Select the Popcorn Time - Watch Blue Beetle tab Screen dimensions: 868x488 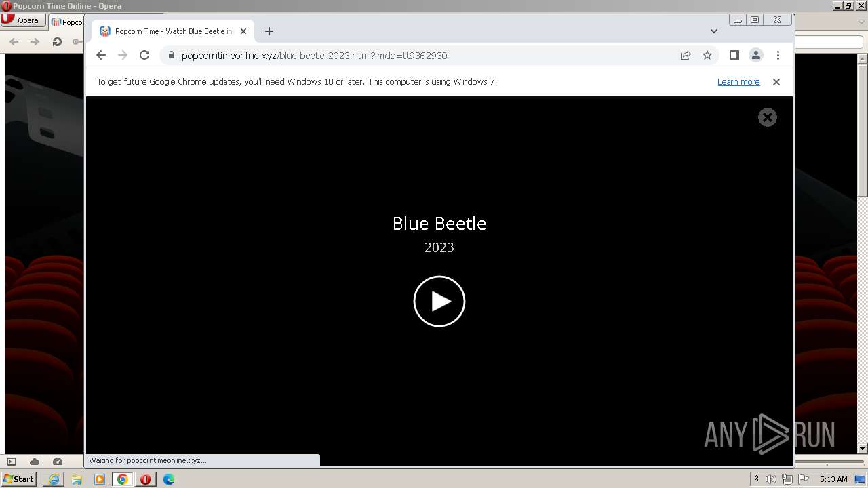point(173,31)
